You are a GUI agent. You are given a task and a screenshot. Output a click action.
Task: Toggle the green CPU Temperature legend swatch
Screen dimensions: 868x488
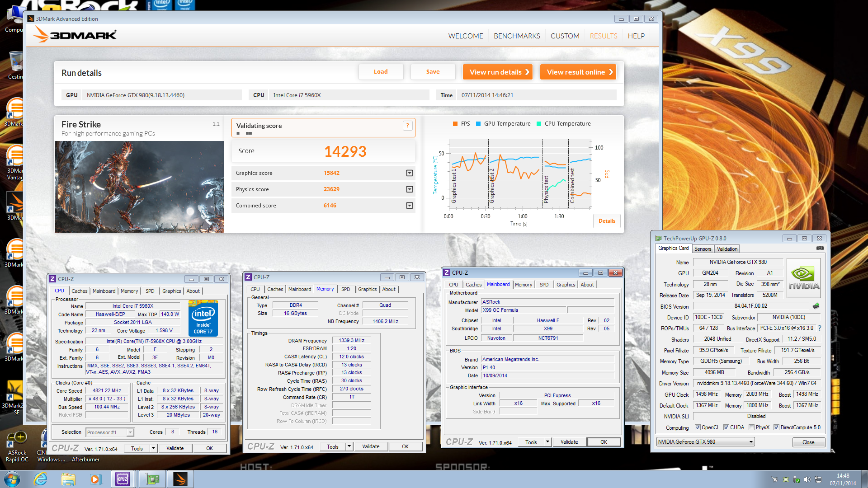click(x=539, y=124)
